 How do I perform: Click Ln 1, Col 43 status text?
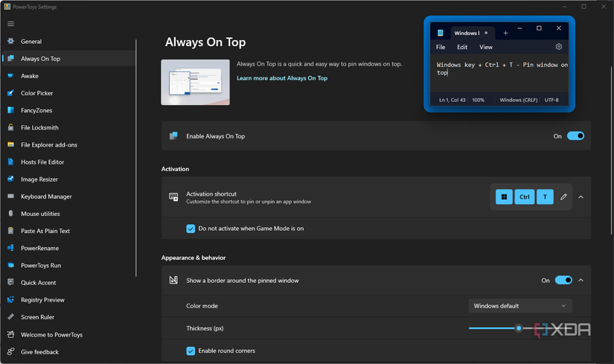[x=452, y=100]
